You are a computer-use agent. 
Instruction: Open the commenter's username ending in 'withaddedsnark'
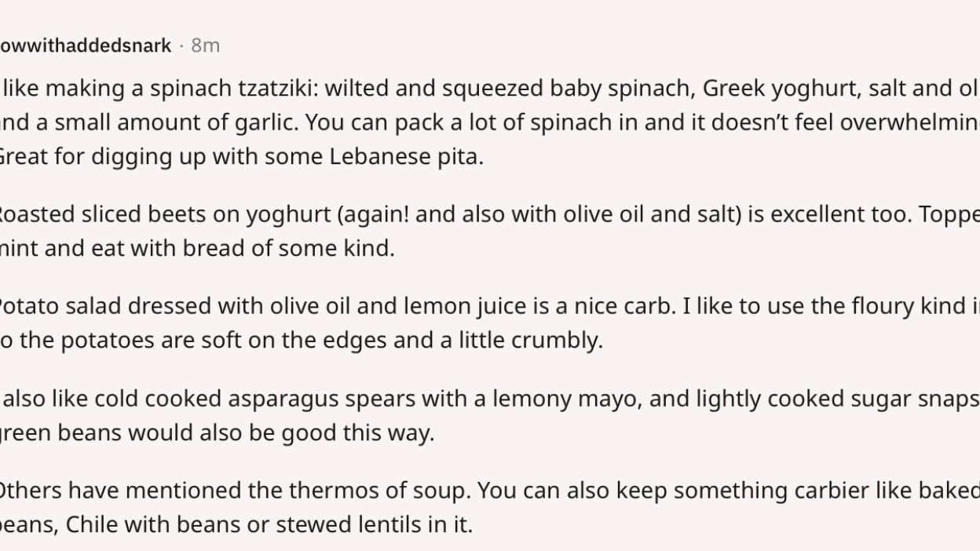click(86, 46)
